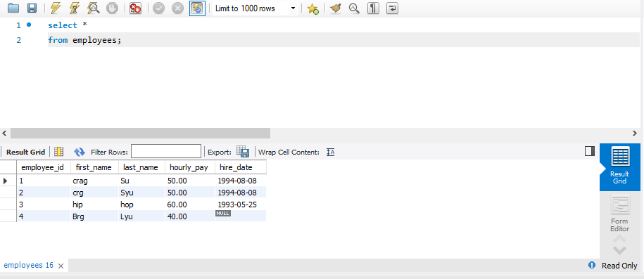Click the line 1 statement marker dot
644x279 pixels.
[29, 25]
